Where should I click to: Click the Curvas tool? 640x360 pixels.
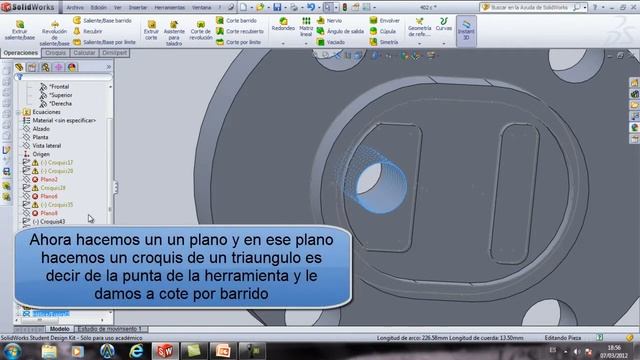click(444, 24)
